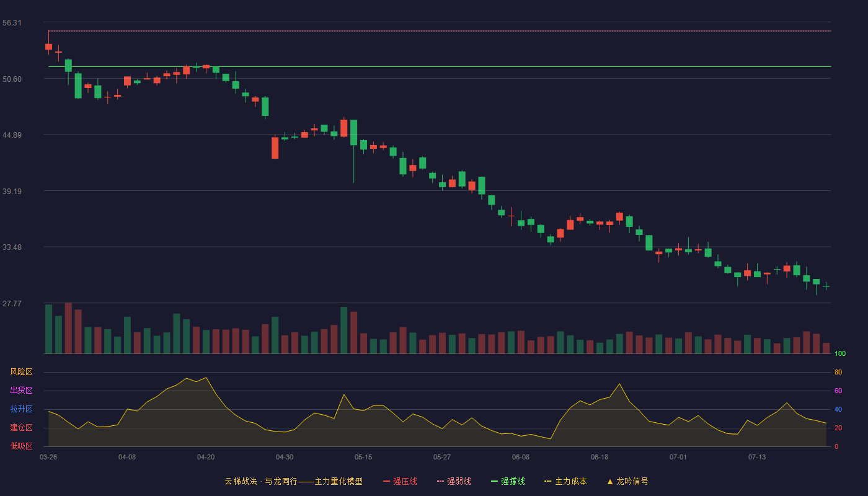Click the 44.89 price axis label

(12, 135)
